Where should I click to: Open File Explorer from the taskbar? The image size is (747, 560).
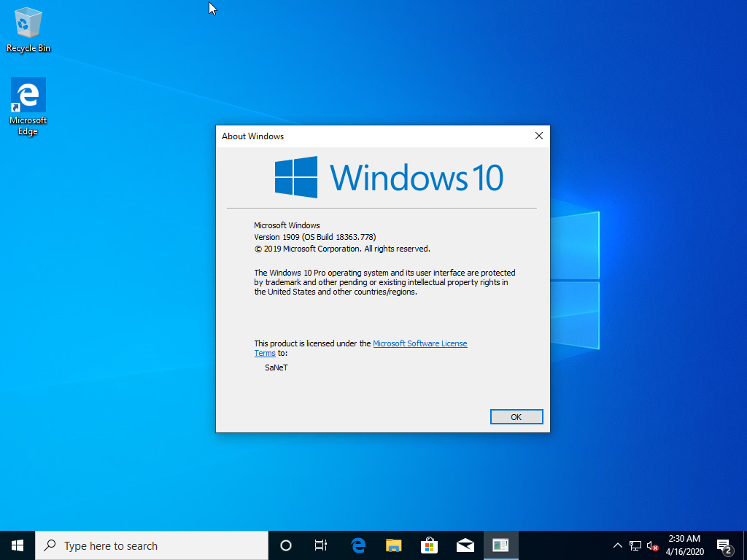[393, 545]
